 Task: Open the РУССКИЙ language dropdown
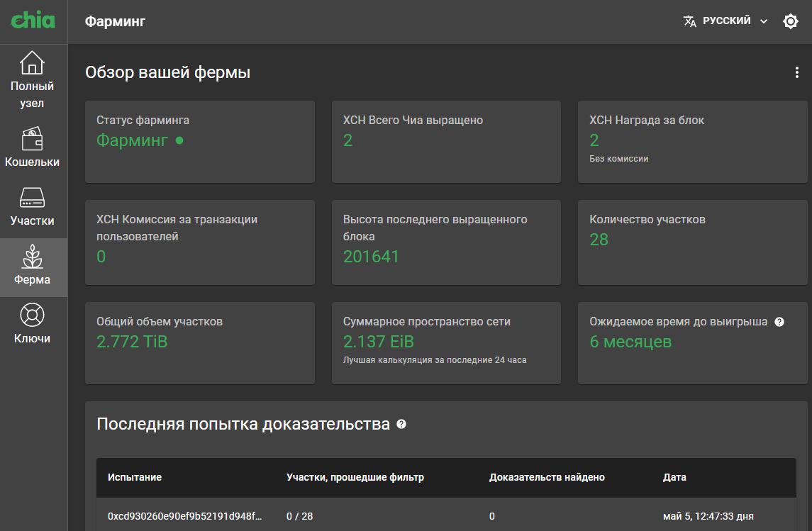point(726,21)
